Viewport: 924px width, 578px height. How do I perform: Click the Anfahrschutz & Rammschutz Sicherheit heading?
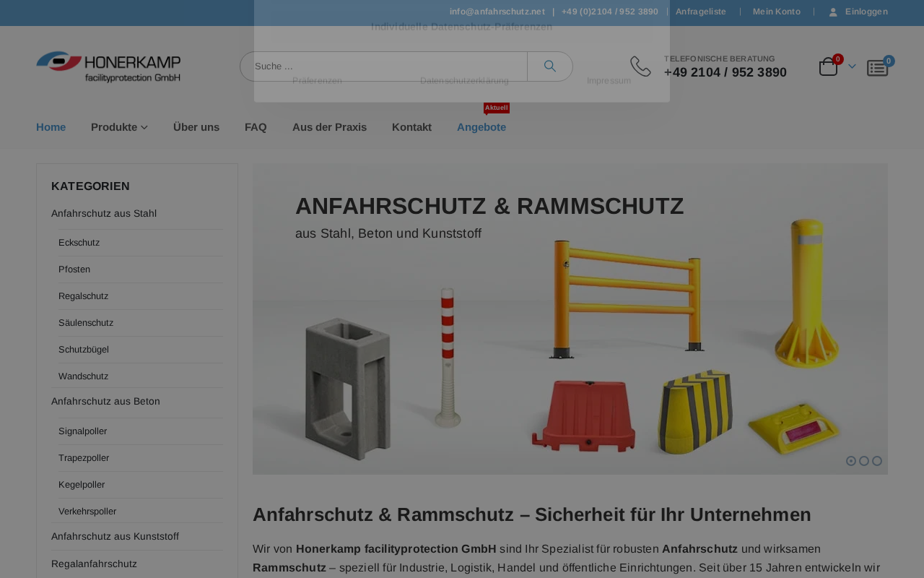[x=532, y=514]
